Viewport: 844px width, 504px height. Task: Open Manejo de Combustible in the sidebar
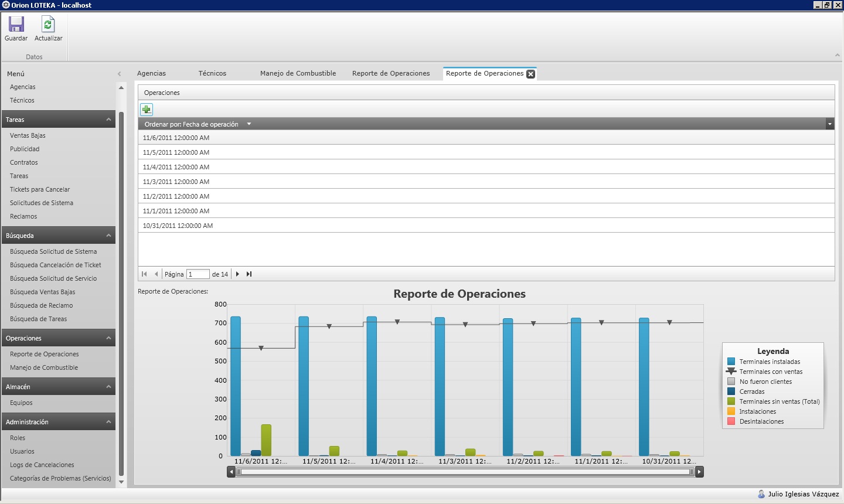coord(44,367)
